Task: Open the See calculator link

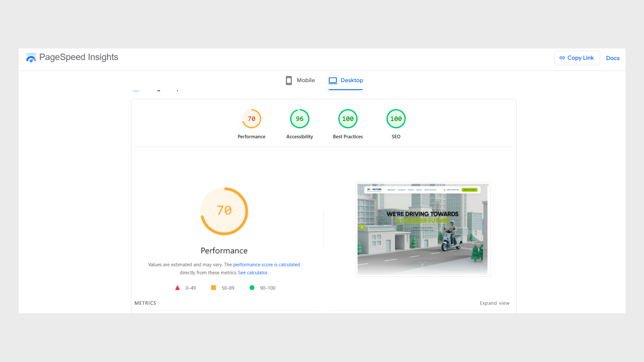Action: (253, 273)
